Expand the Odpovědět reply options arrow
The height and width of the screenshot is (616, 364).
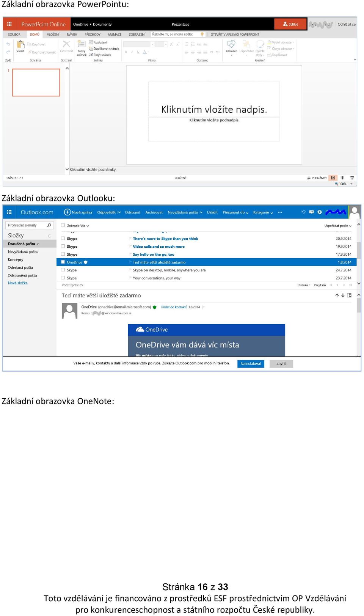[x=119, y=212]
